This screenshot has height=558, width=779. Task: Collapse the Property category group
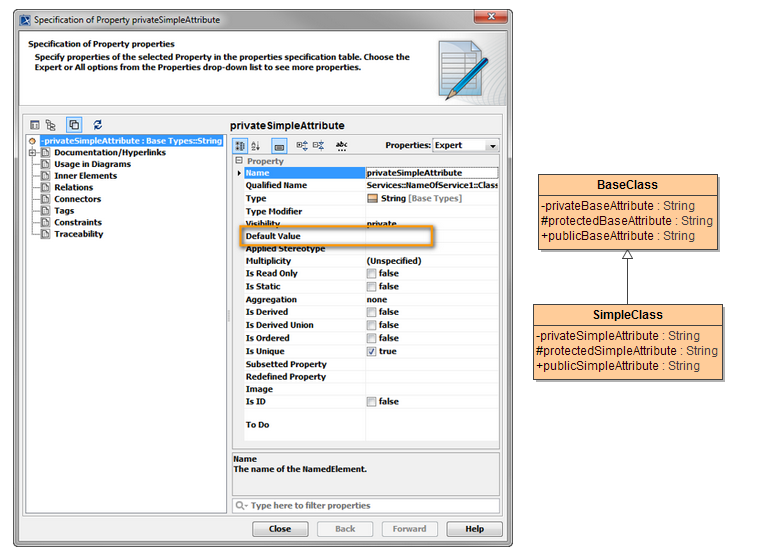[x=239, y=160]
